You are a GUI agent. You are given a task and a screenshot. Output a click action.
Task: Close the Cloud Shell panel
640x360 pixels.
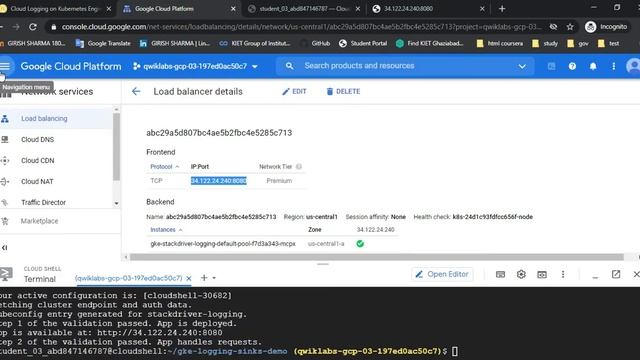coord(636,274)
